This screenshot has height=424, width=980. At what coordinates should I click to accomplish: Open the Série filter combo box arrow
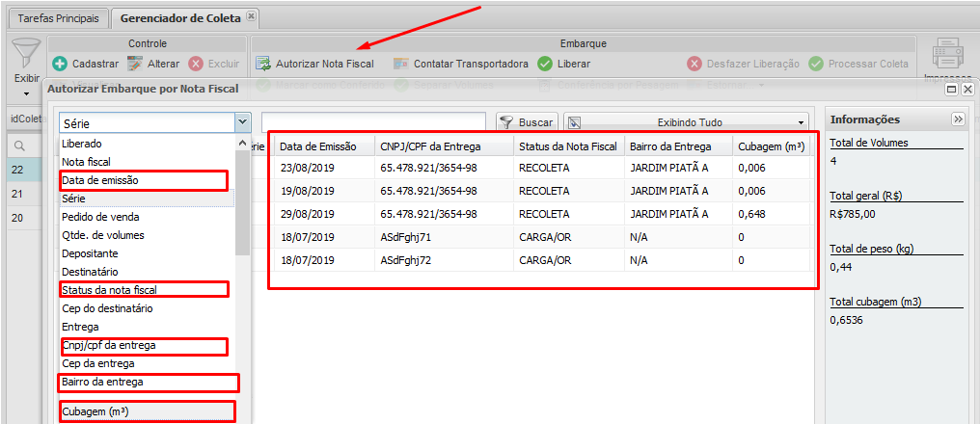click(242, 123)
